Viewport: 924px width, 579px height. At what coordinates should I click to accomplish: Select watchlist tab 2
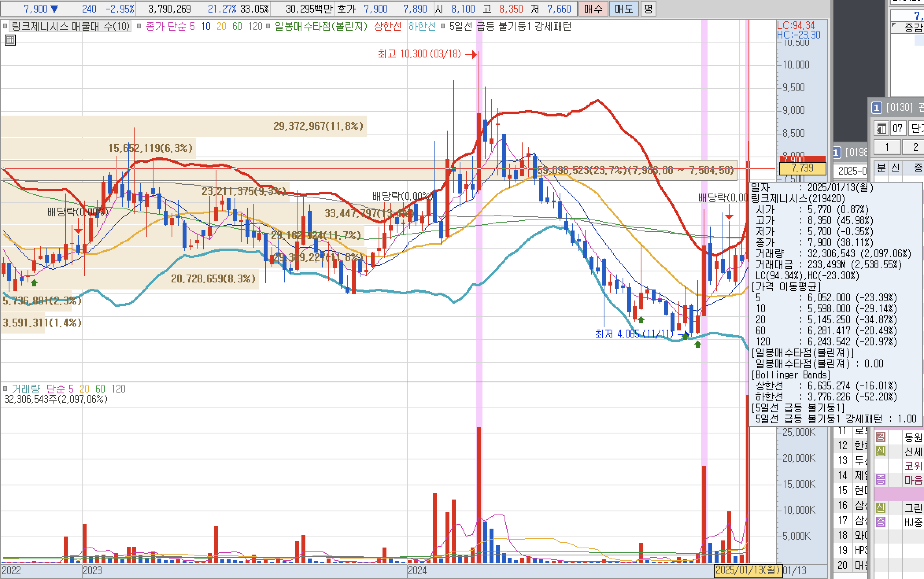pos(915,148)
